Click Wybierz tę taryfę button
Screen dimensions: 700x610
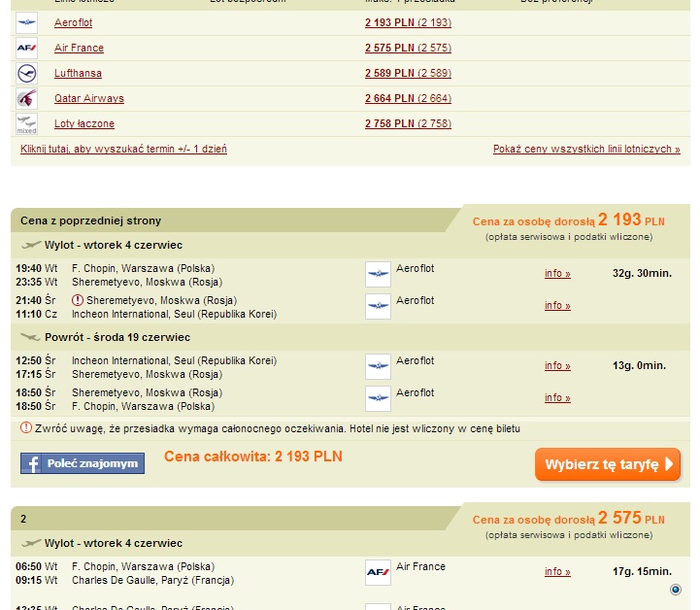coord(608,464)
